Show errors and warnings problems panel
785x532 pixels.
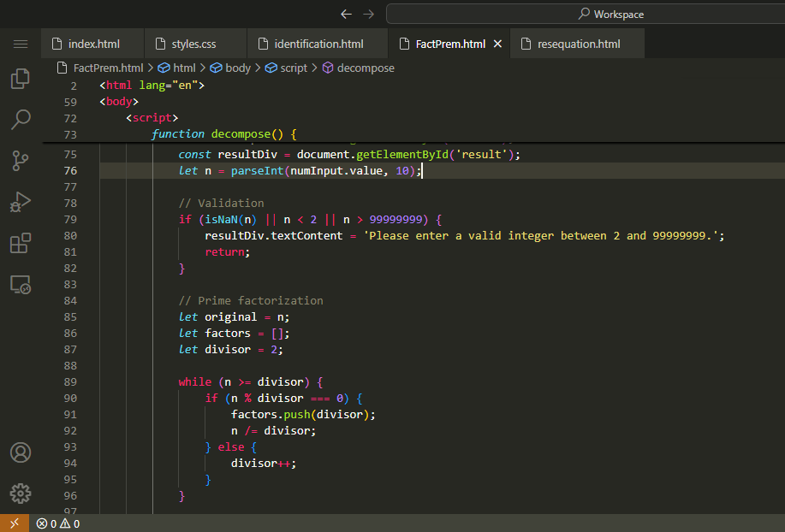pyautogui.click(x=58, y=523)
